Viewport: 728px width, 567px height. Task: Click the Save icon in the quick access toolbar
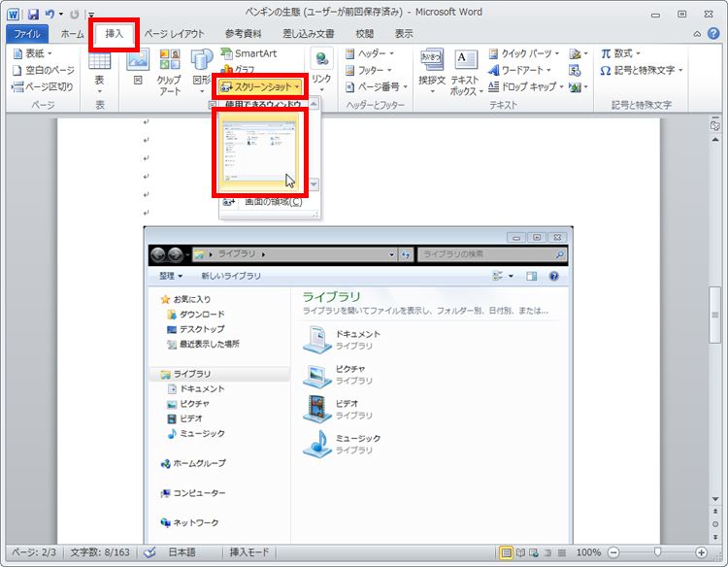(33, 15)
